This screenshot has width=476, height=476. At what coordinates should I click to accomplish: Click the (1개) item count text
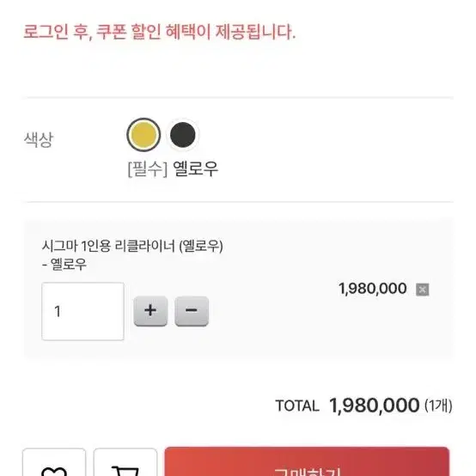click(x=438, y=406)
